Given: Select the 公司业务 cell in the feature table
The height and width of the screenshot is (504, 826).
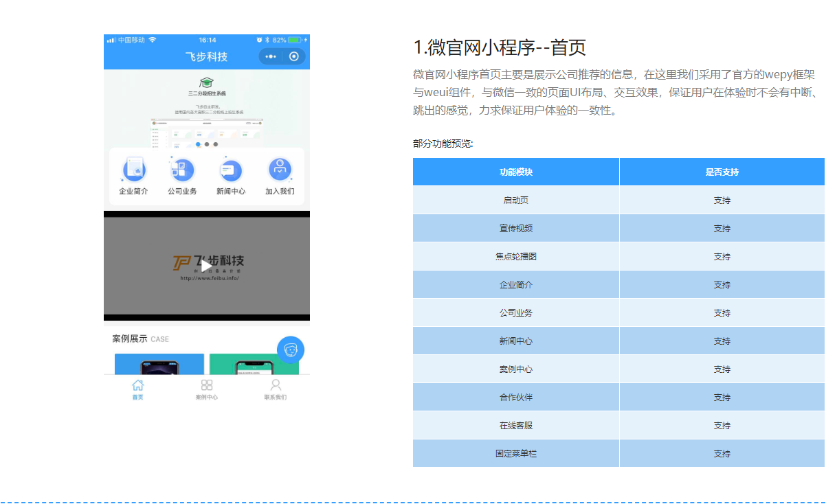Looking at the screenshot, I should click(x=516, y=313).
